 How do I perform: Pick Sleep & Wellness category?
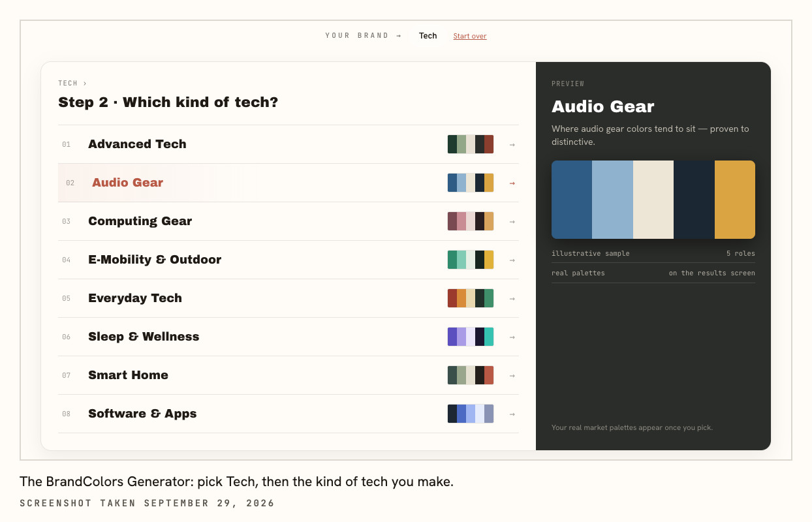pyautogui.click(x=289, y=337)
